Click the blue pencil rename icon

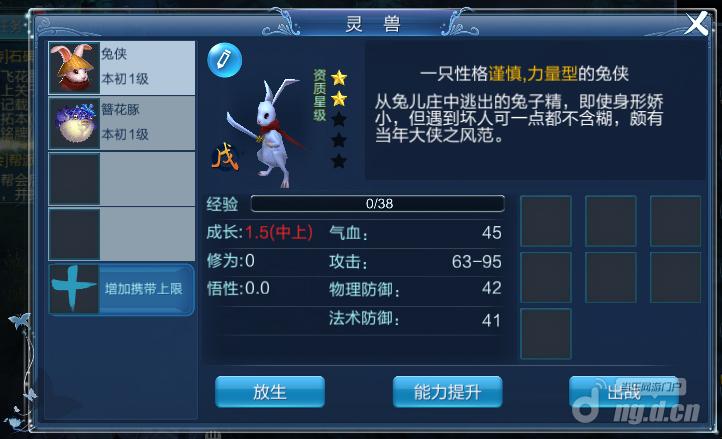[224, 60]
